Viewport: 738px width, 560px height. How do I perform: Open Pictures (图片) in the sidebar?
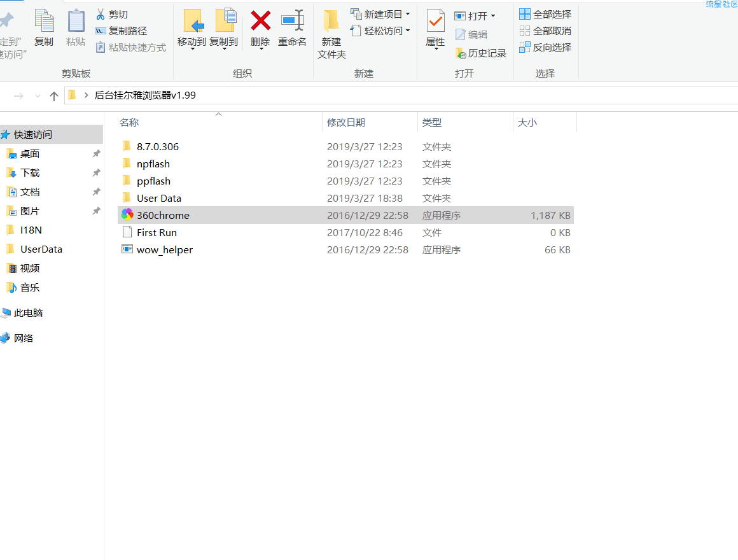pyautogui.click(x=30, y=211)
